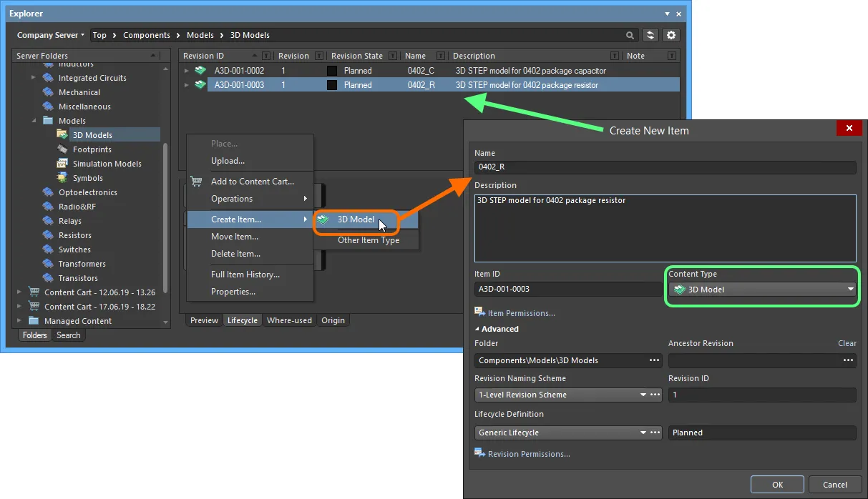Screen dimensions: 868x499
Task: Collapse the Advanced section in dialog
Action: tap(477, 329)
